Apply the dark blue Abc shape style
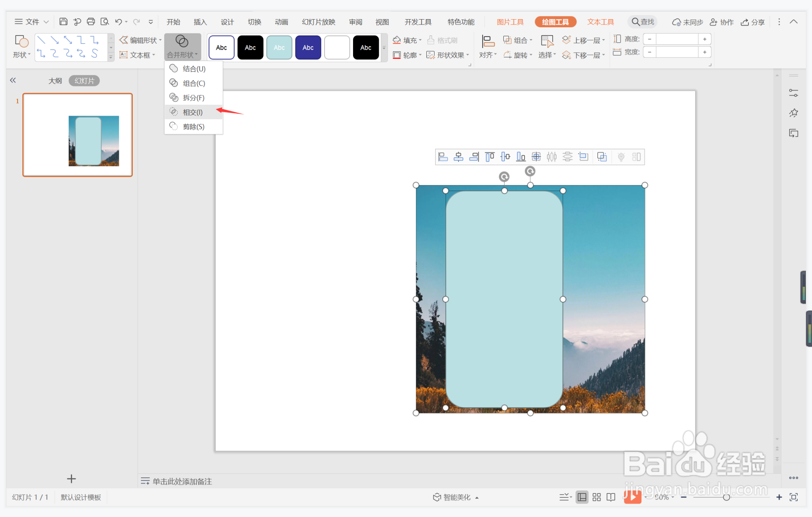812x517 pixels. pyautogui.click(x=308, y=47)
